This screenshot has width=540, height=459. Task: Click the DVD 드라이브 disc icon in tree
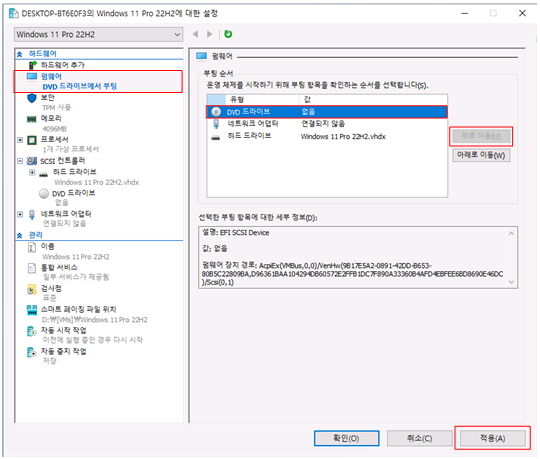pyautogui.click(x=44, y=194)
